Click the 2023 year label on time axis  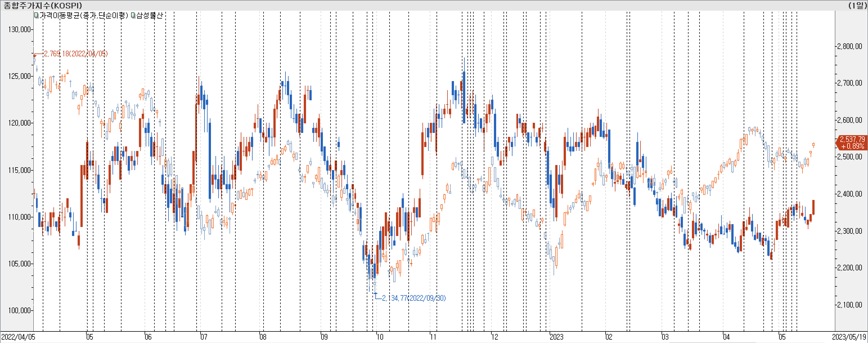(x=556, y=337)
